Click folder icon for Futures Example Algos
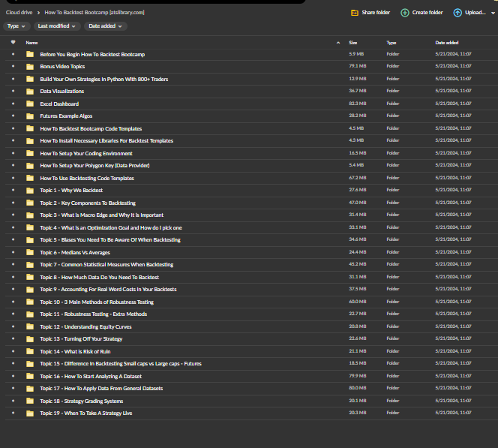 [30, 116]
